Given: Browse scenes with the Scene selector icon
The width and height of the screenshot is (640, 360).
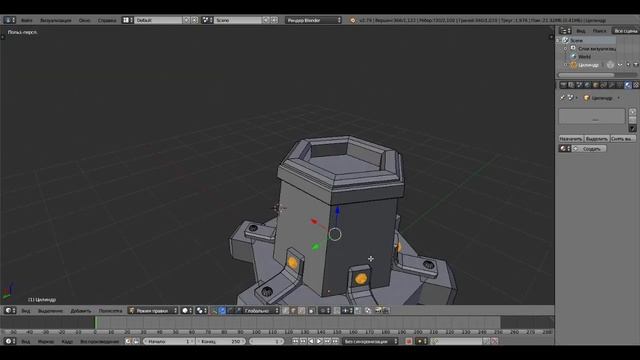Looking at the screenshot, I should point(207,20).
